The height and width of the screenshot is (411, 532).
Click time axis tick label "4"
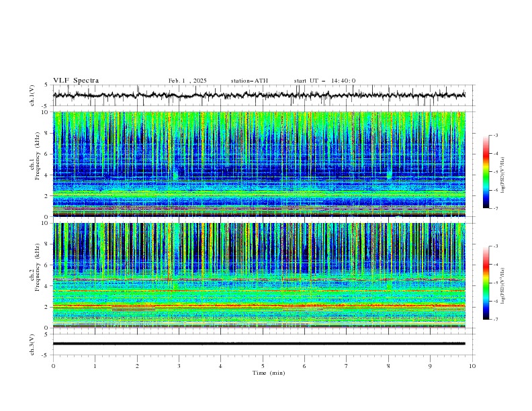220,366
